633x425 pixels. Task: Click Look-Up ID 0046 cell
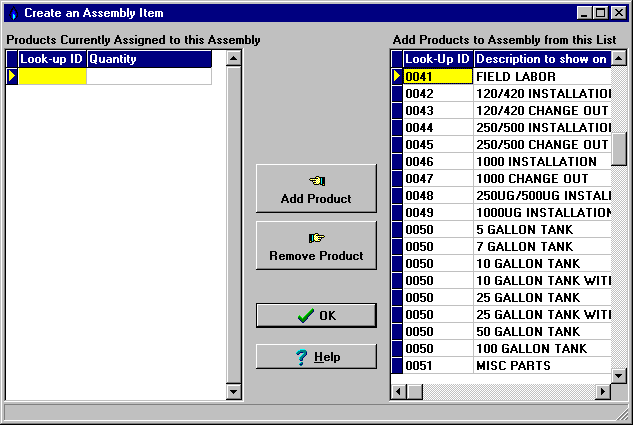point(437,162)
